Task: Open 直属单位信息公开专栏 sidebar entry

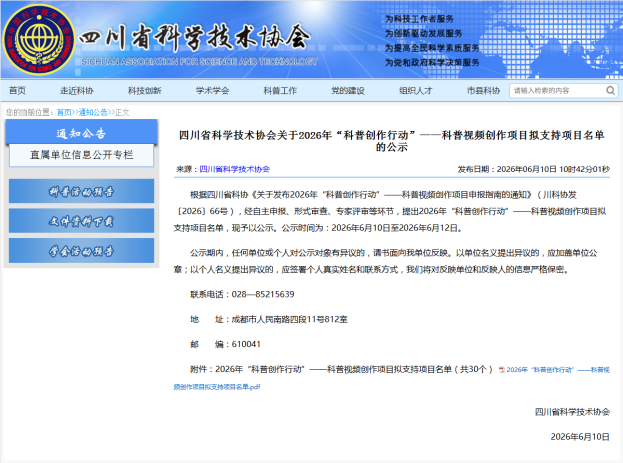Action: (81, 155)
